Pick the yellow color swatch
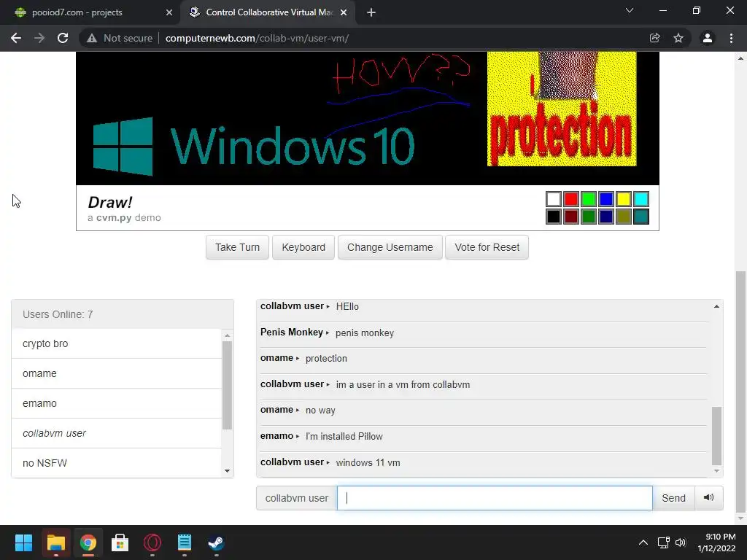Viewport: 747px width, 560px height. [x=624, y=199]
